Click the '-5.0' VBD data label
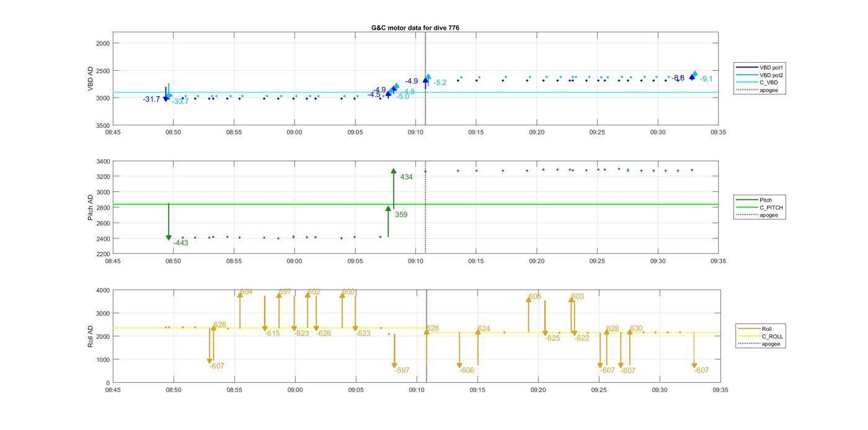The height and width of the screenshot is (430, 868). 403,96
